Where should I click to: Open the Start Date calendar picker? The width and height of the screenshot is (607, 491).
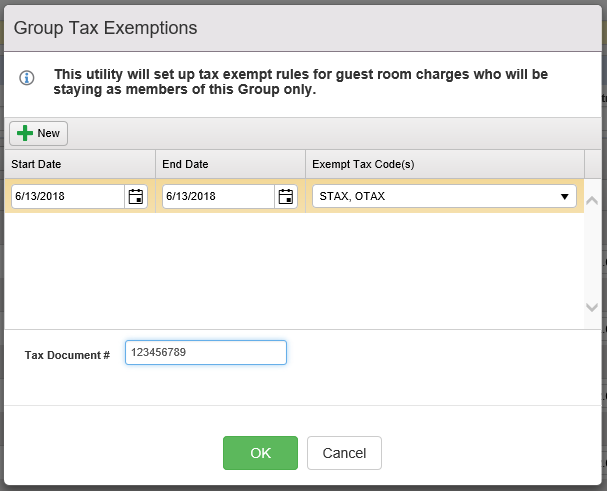136,196
